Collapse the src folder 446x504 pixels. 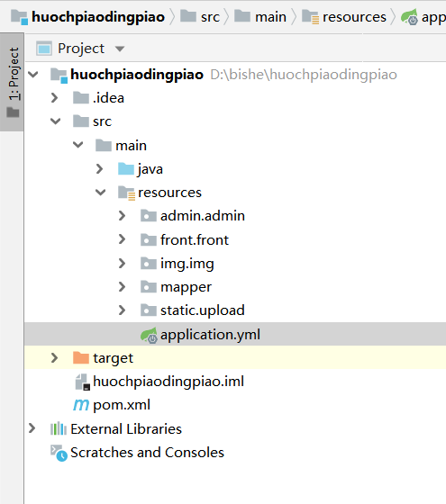(55, 121)
